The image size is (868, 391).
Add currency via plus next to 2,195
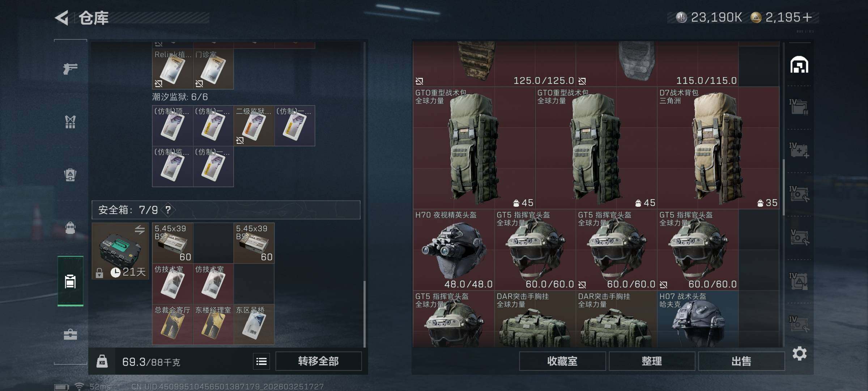[807, 17]
